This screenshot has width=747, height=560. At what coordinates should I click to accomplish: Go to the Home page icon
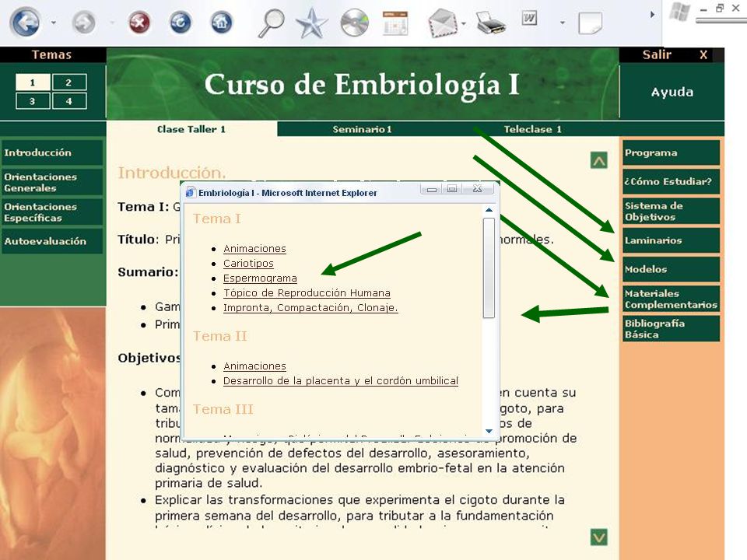coord(222,23)
